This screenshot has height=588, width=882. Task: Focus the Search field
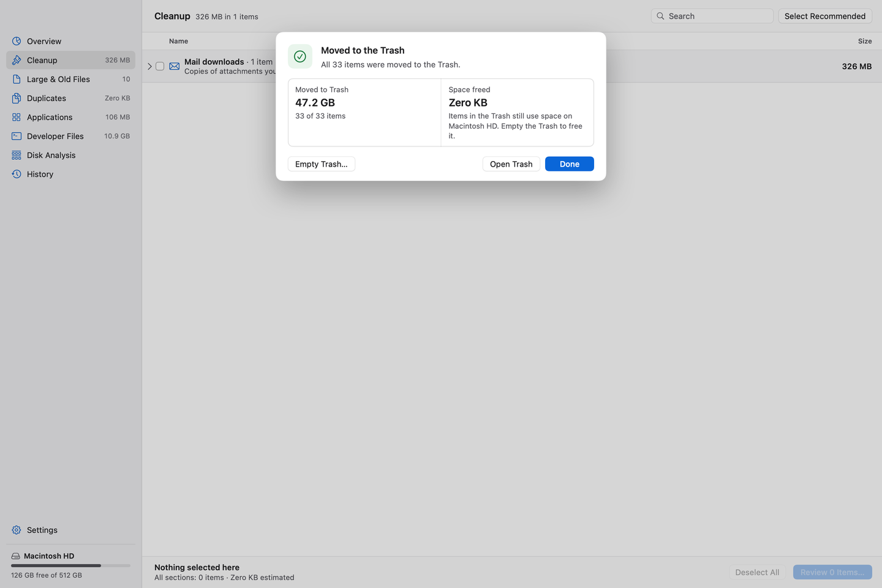(712, 16)
